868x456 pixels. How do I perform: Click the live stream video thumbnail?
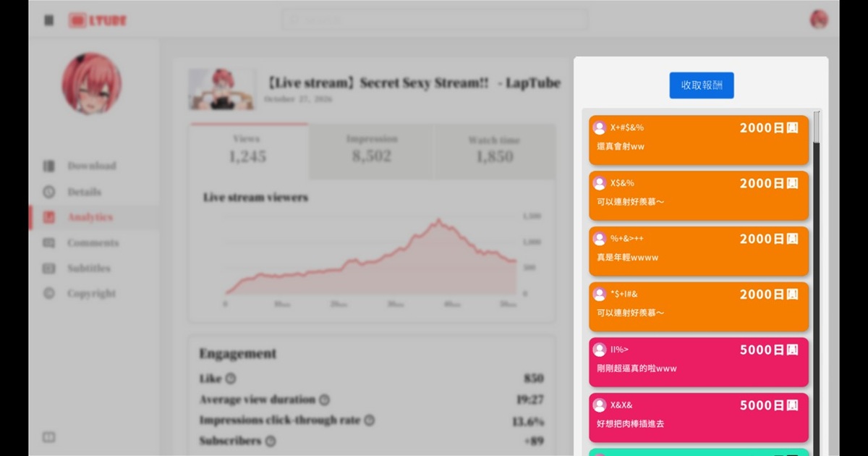(221, 89)
